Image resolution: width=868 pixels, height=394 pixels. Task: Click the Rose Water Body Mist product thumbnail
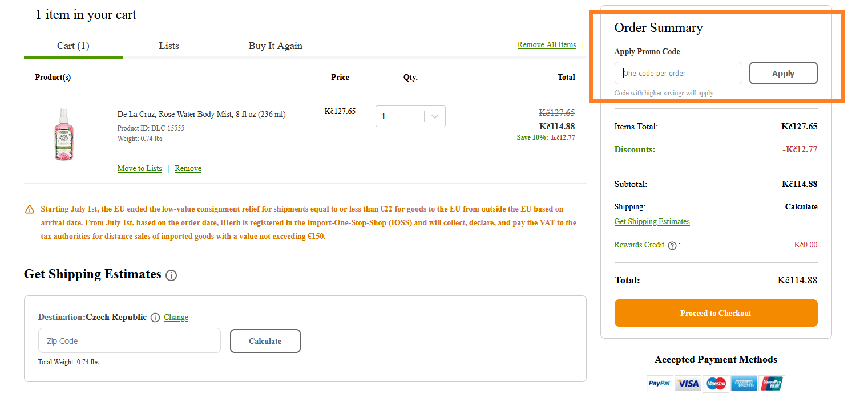[66, 134]
